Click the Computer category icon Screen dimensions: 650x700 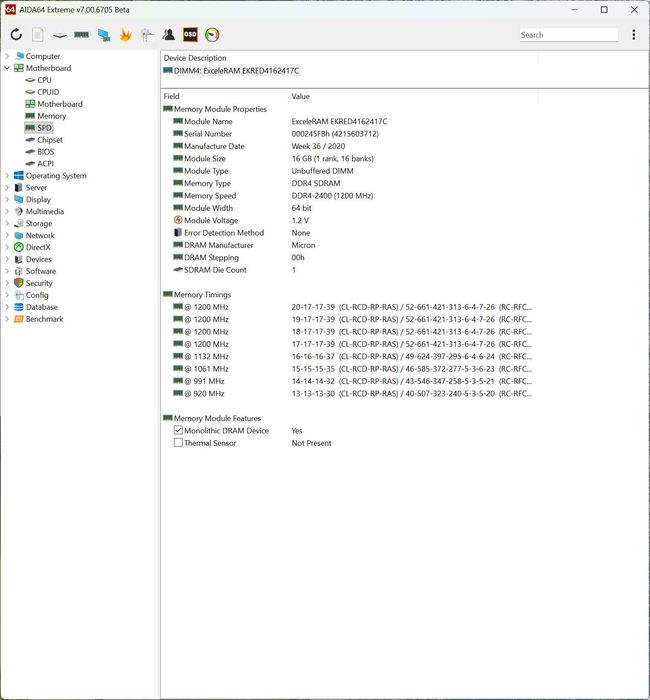pyautogui.click(x=19, y=56)
